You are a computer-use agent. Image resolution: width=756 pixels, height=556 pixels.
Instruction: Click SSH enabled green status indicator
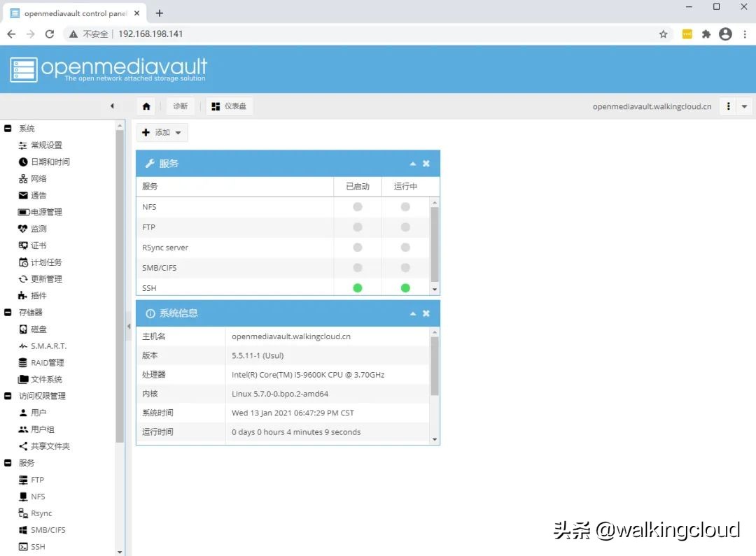point(357,288)
